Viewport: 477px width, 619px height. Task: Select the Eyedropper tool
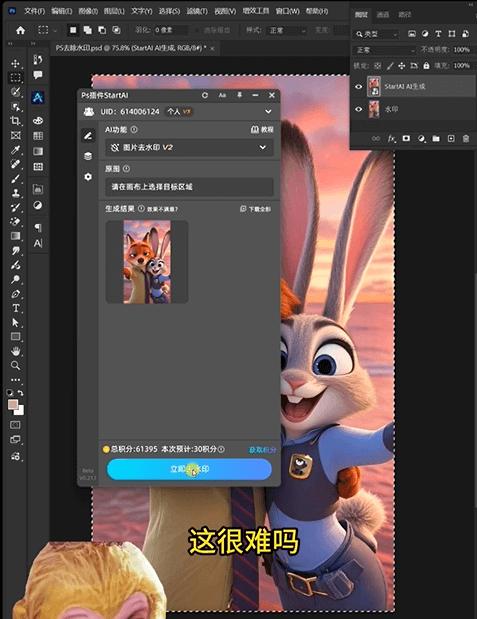click(x=15, y=150)
